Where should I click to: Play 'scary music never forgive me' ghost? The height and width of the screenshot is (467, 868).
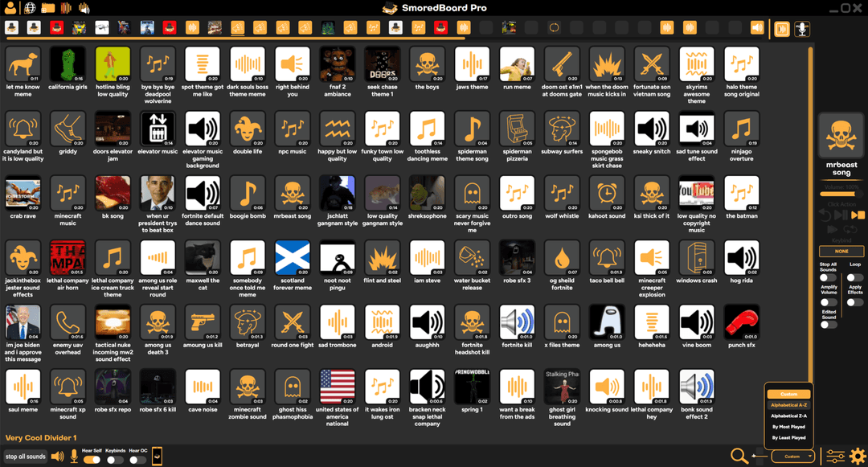(x=473, y=194)
